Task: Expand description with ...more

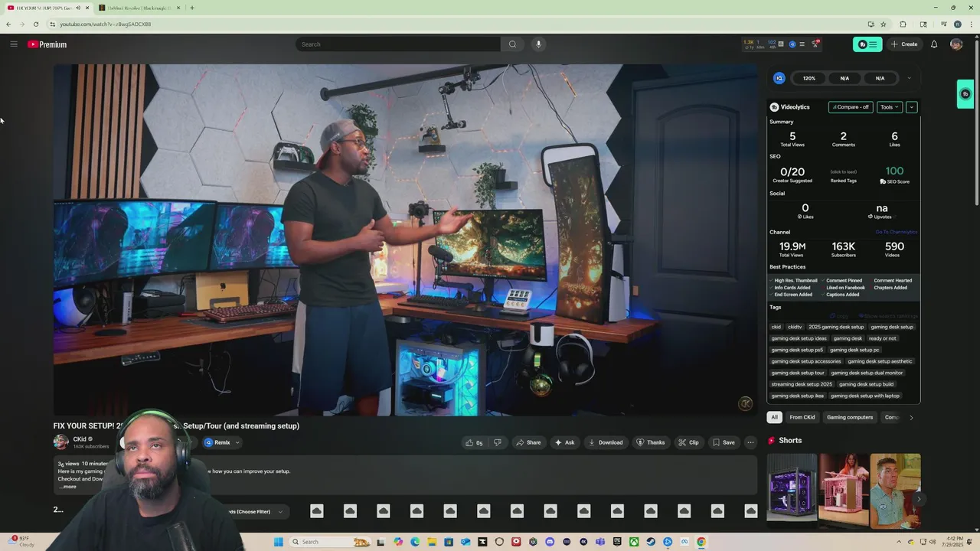Action: coord(67,487)
